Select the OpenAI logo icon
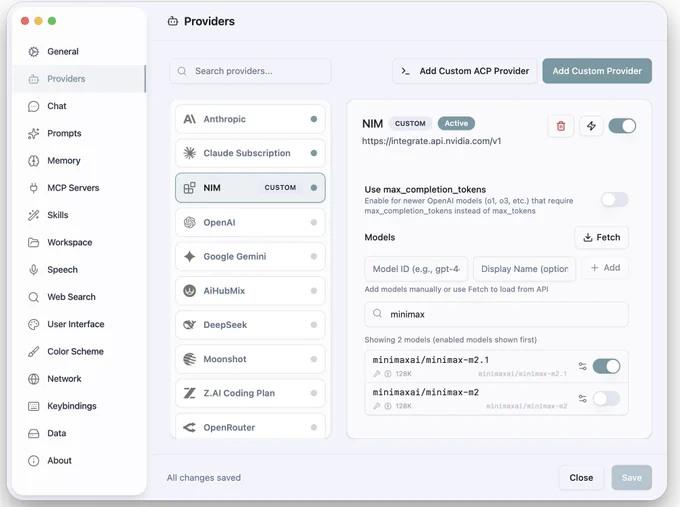Viewport: 680px width, 507px height. (190, 222)
